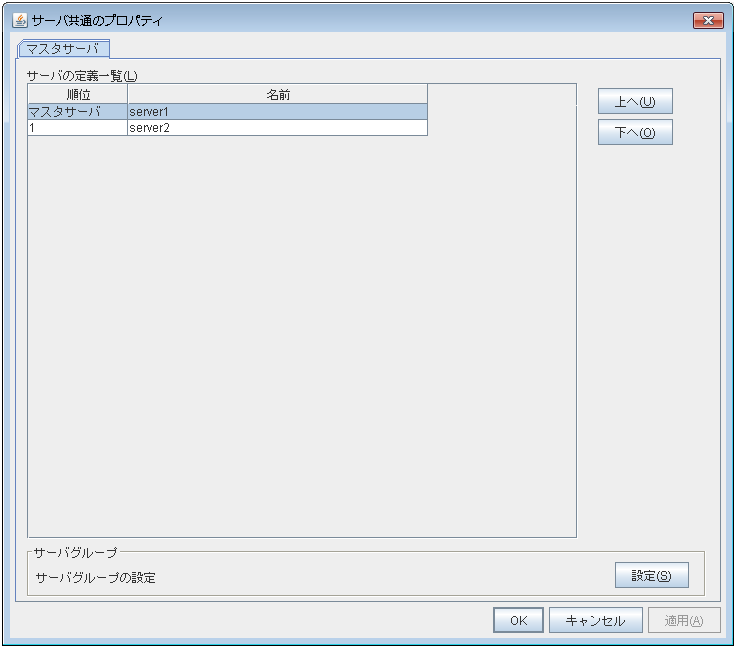Select the マスタサーバ tab
Viewport: 736px width, 648px height.
tap(63, 48)
